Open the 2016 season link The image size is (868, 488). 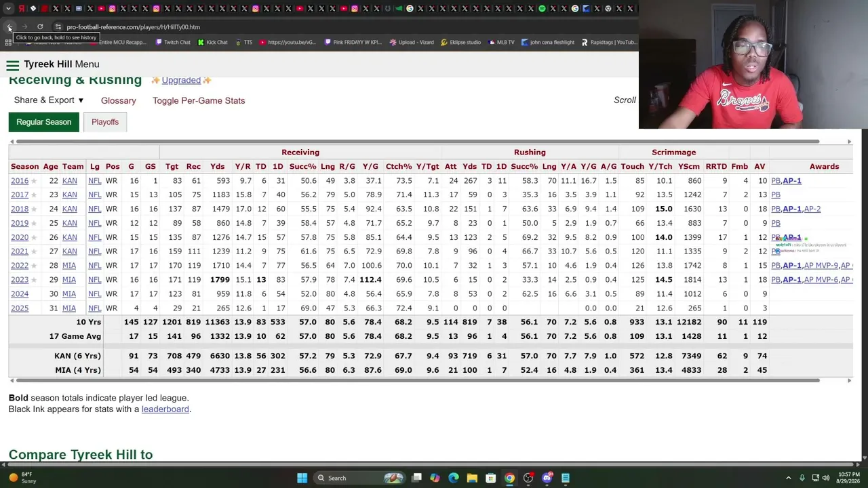(x=20, y=181)
